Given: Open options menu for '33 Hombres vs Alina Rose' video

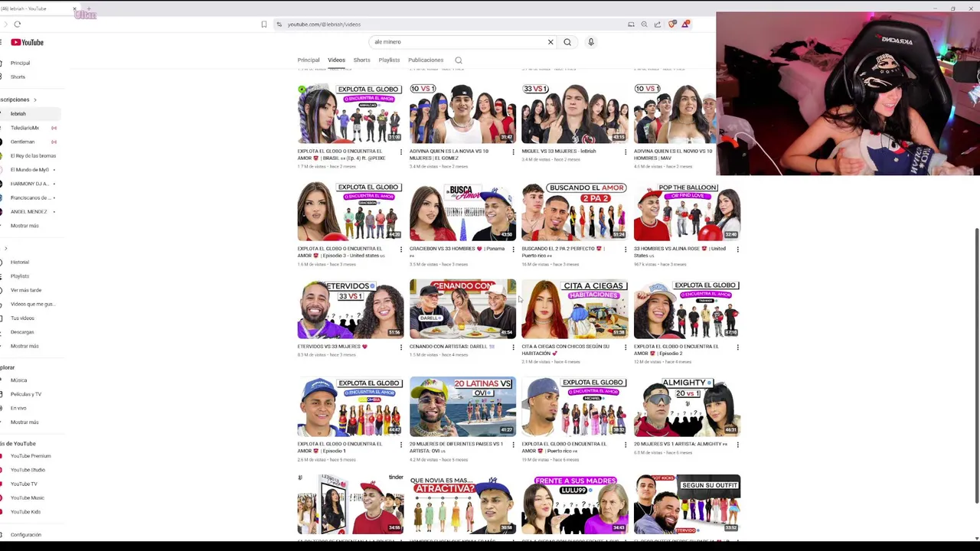Looking at the screenshot, I should 737,249.
